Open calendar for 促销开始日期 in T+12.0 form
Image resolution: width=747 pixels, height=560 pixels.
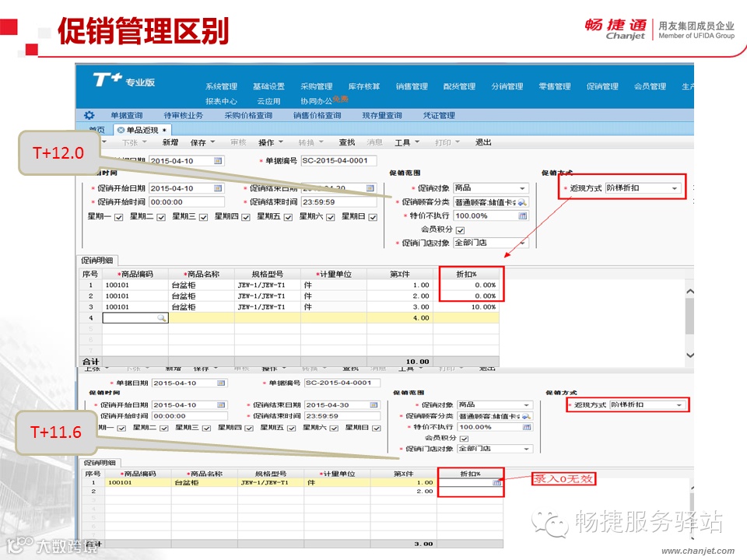[218, 188]
